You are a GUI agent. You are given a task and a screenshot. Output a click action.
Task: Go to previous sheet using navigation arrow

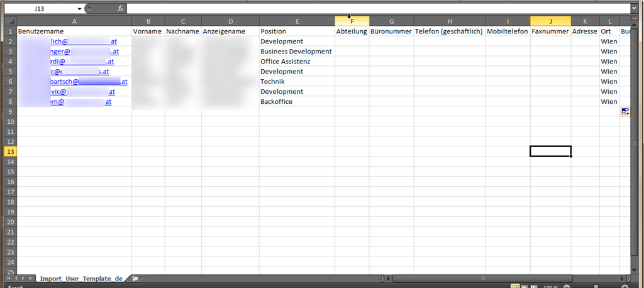pos(16,279)
